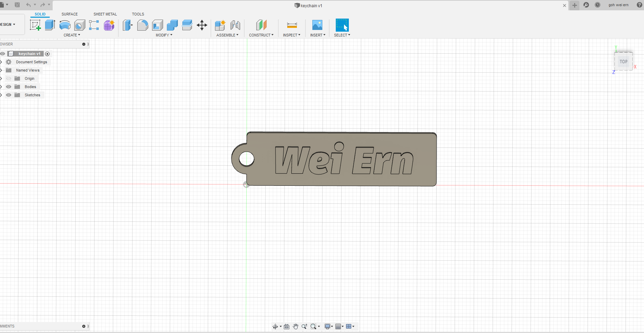This screenshot has height=333, width=644.
Task: Toggle the Origin folder visibility eye
Action: [x=9, y=78]
